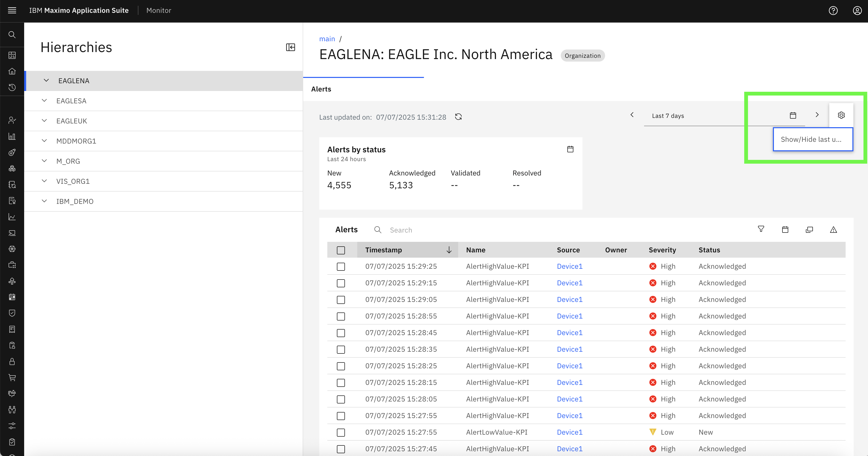Sort table by Status column header
Image resolution: width=868 pixels, height=456 pixels.
709,250
